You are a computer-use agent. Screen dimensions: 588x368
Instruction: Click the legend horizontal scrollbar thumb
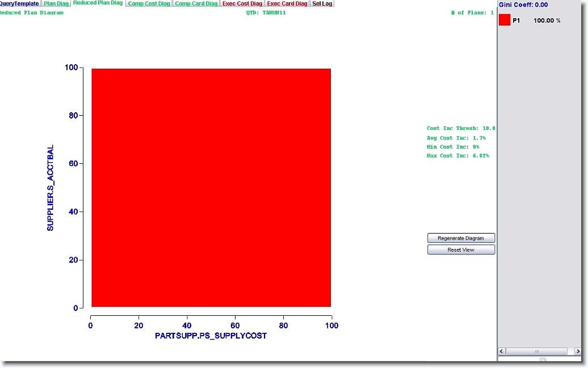(x=536, y=352)
